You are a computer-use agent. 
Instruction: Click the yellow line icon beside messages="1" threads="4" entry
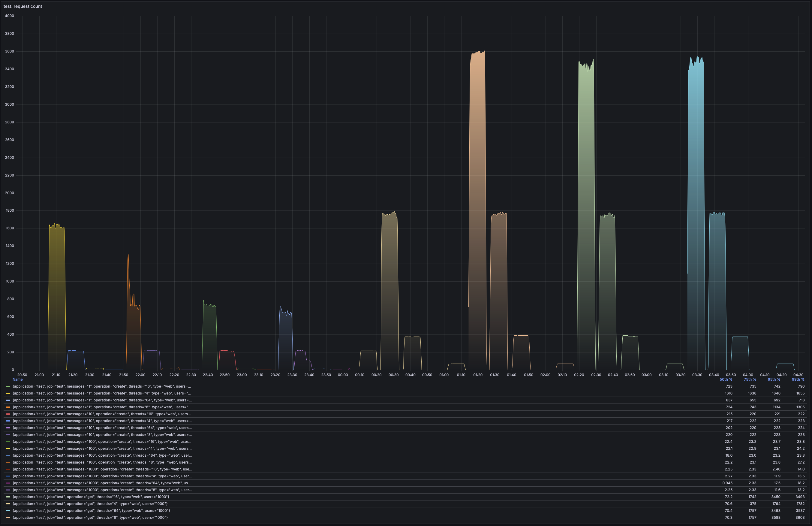[8, 393]
